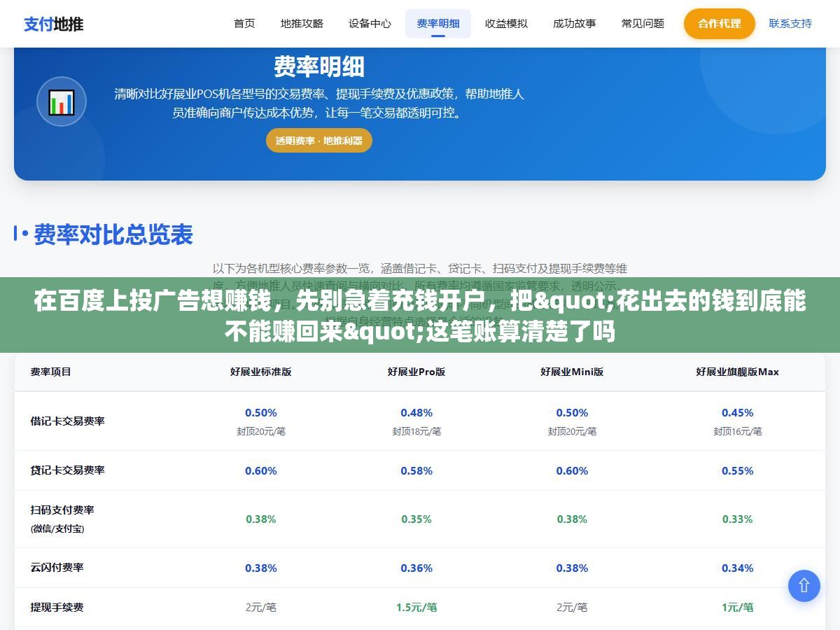Click the 透明费率 · 地推利器 badge
Viewport: 840px width, 630px height.
[319, 141]
